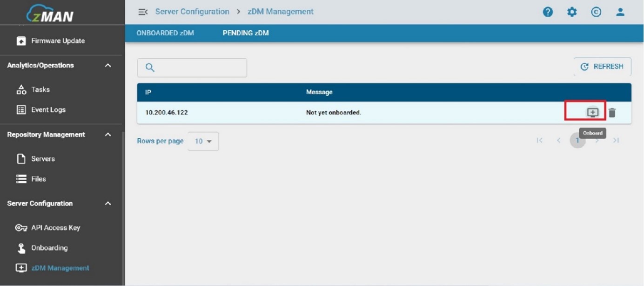
Task: Click the 'Not yet onboarded.' message
Action: (334, 113)
